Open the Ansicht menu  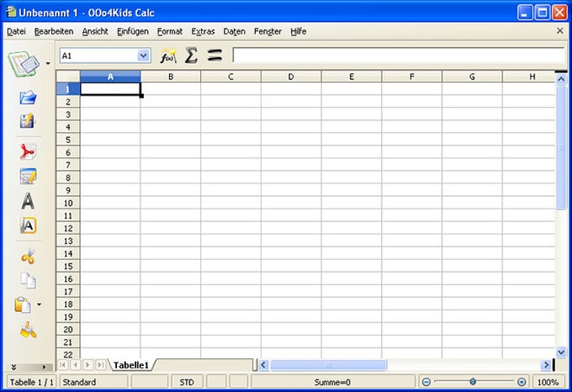pyautogui.click(x=95, y=31)
